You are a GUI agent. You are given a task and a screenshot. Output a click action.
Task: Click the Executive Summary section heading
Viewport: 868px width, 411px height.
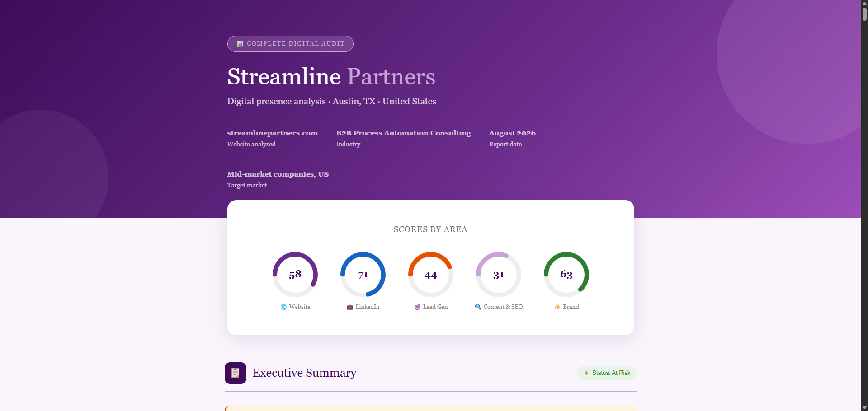point(305,373)
